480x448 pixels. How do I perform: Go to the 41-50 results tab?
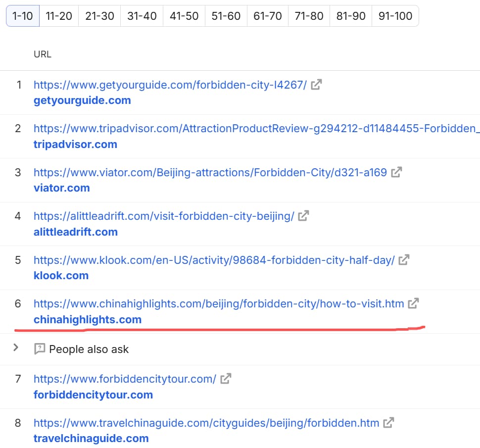[x=184, y=16]
